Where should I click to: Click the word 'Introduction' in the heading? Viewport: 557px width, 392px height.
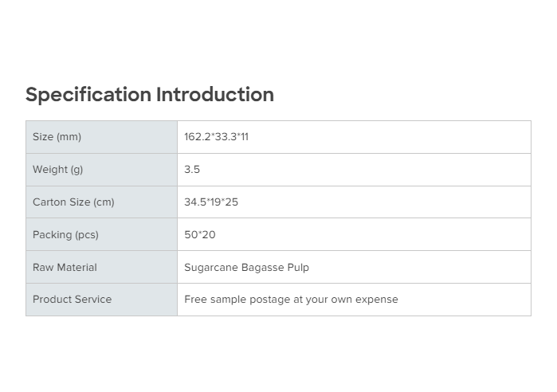(x=215, y=95)
